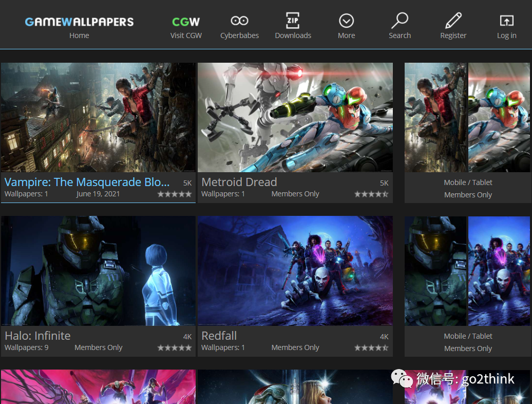The image size is (532, 404).
Task: Open Search menu label
Action: 400,35
